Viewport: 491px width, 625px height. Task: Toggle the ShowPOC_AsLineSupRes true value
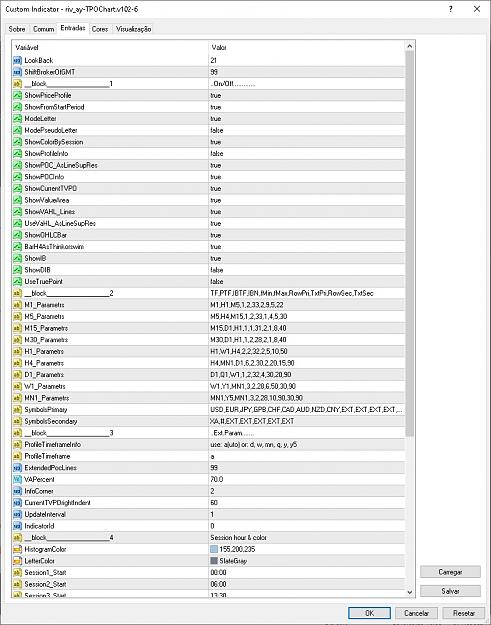coord(216,165)
